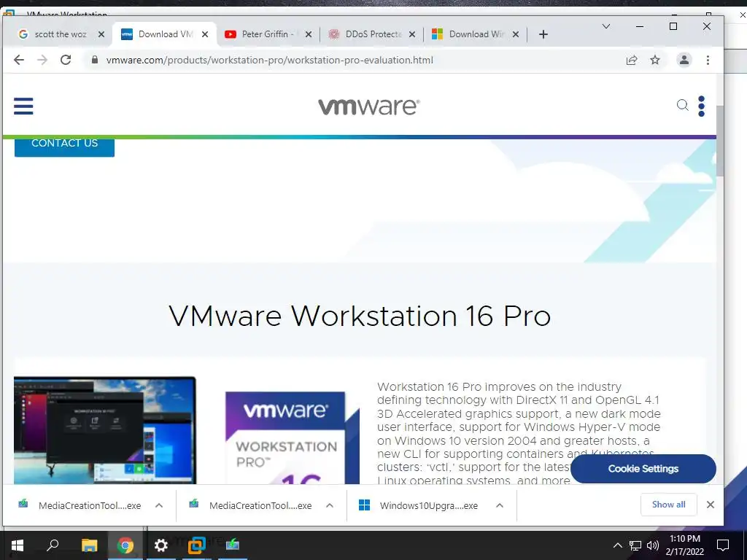Click the Media Creation Tool taskbar icon
The height and width of the screenshot is (560, 747).
tap(233, 544)
